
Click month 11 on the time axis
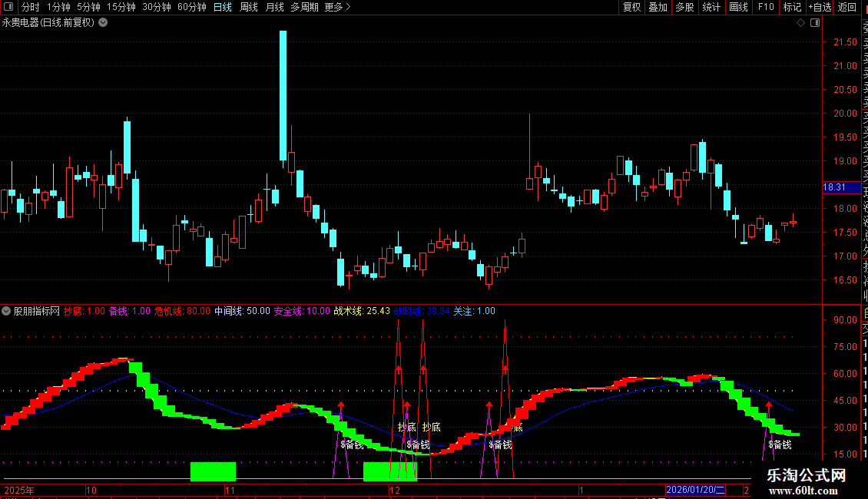[x=230, y=490]
